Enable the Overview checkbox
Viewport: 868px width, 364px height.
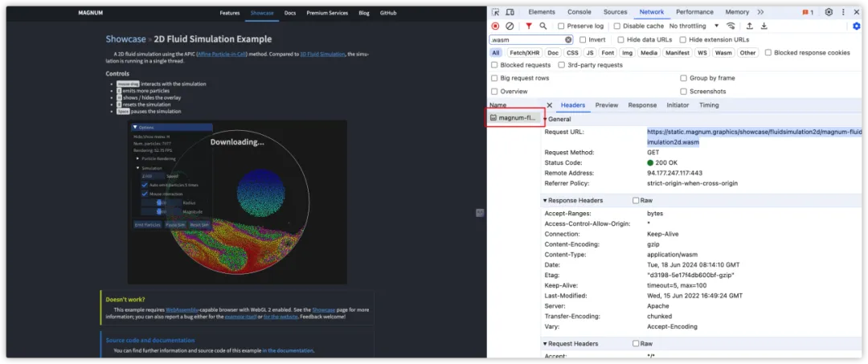click(494, 92)
